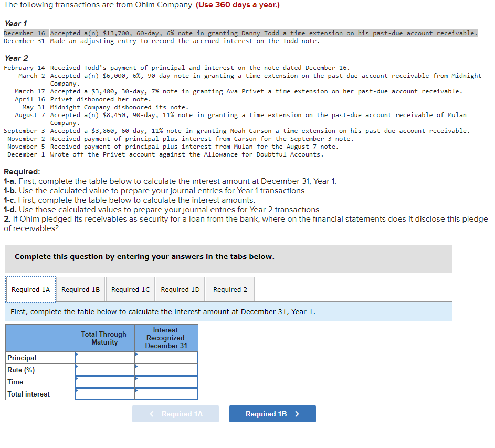Click requirement 1-b Year 1 journal entries text
This screenshot has width=495, height=448.
coord(155,191)
